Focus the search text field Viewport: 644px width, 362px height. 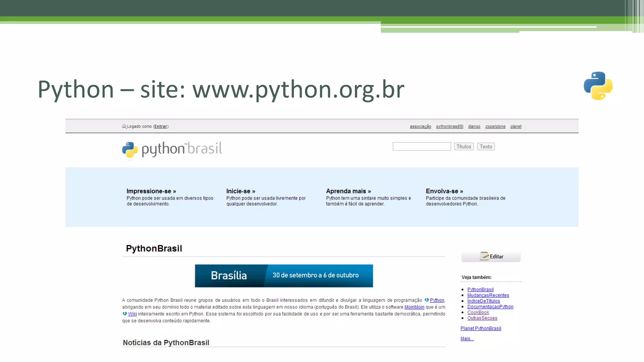[422, 146]
